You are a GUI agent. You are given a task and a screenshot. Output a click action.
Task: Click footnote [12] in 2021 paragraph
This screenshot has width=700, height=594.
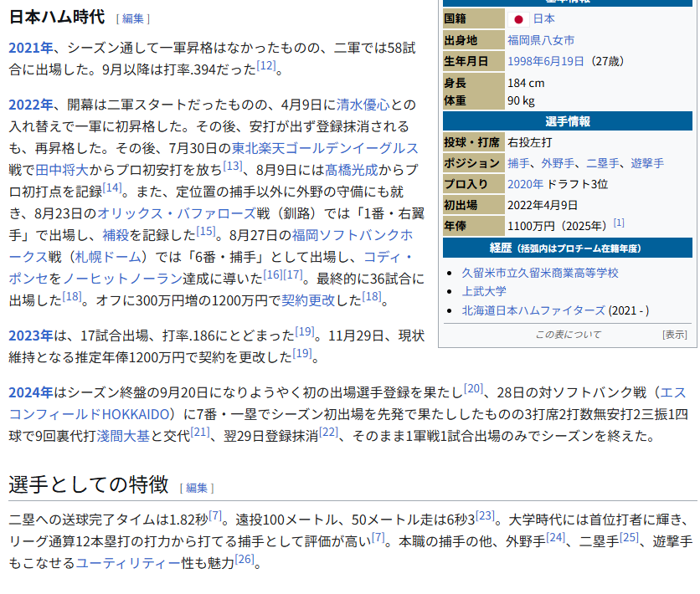pyautogui.click(x=266, y=65)
